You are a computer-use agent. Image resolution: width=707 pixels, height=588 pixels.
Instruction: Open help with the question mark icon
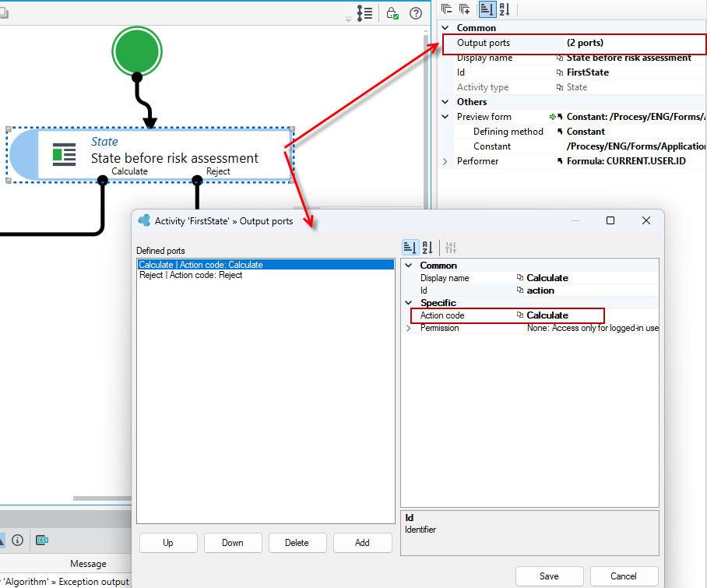[416, 13]
